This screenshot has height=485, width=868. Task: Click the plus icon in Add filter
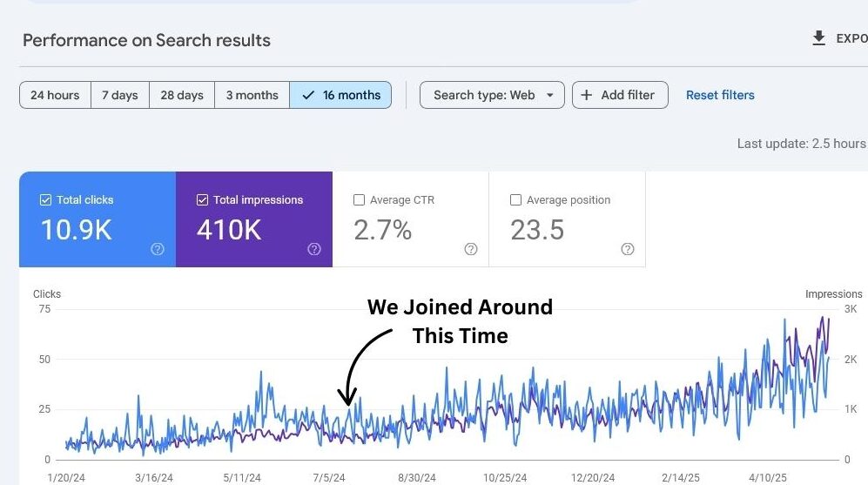click(x=587, y=95)
